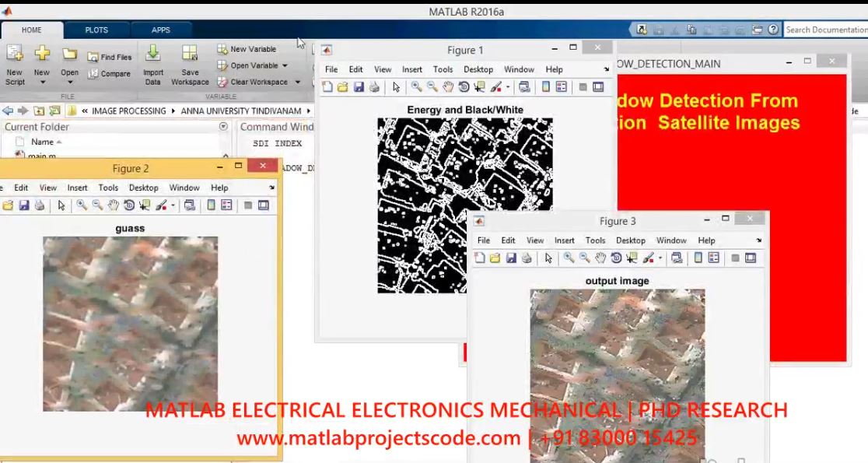Screen dimensions: 868x463
Task: Toggle Rotate 3D tool in Figure 1
Action: tap(464, 87)
